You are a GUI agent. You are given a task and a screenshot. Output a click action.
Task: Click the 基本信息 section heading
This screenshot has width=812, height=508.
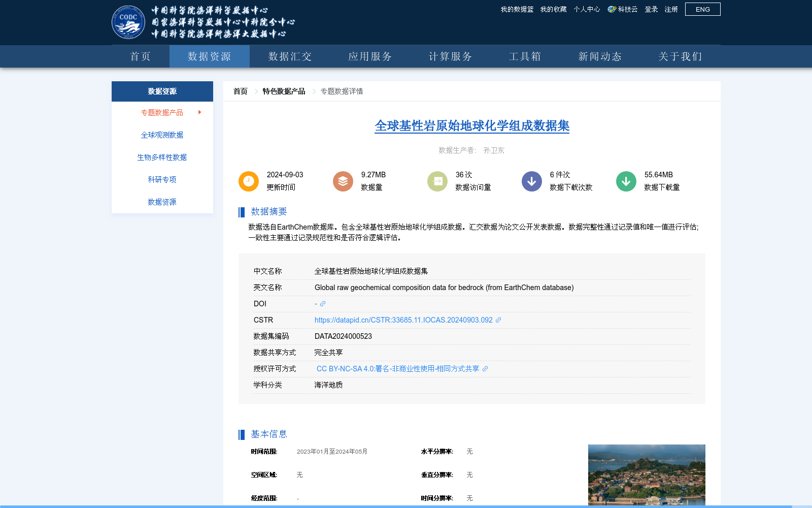269,434
